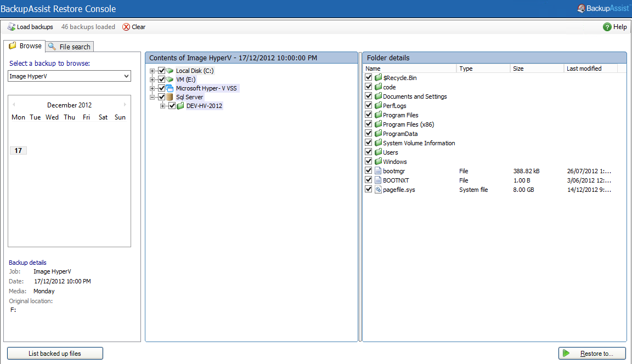Click the Microsoft Hyper-V VSS icon

pos(170,88)
